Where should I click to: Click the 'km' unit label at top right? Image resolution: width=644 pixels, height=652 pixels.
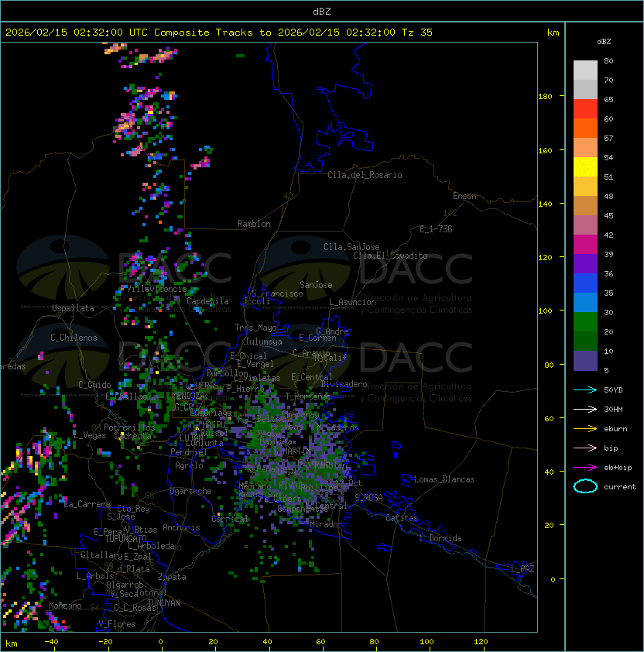click(x=553, y=33)
